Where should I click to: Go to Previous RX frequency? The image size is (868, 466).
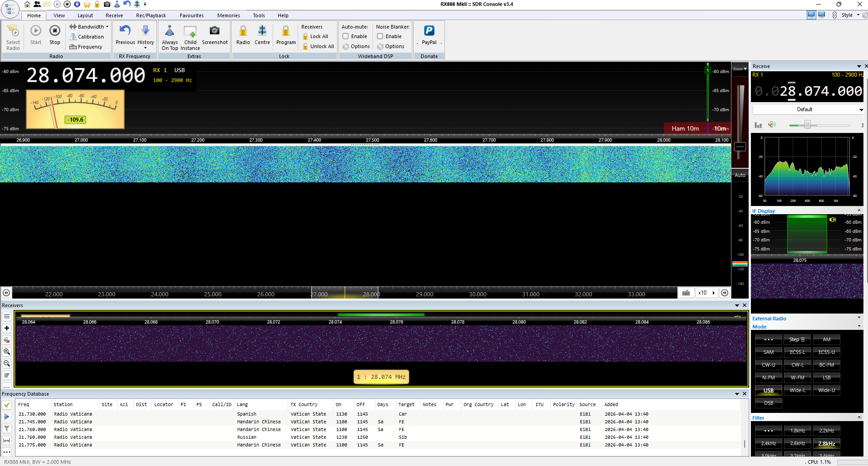point(125,35)
